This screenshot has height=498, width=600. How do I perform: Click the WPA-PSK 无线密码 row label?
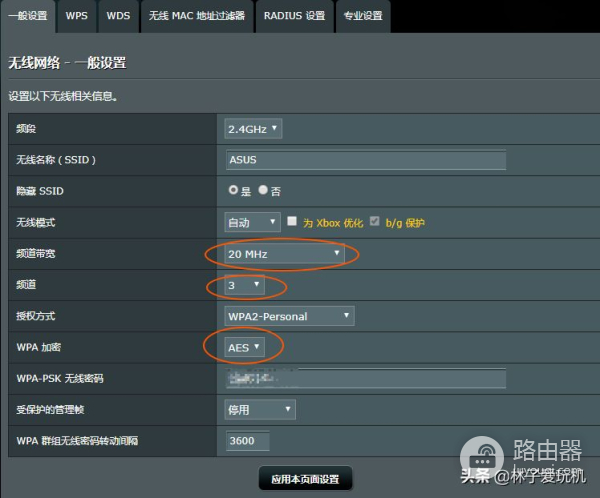click(60, 379)
